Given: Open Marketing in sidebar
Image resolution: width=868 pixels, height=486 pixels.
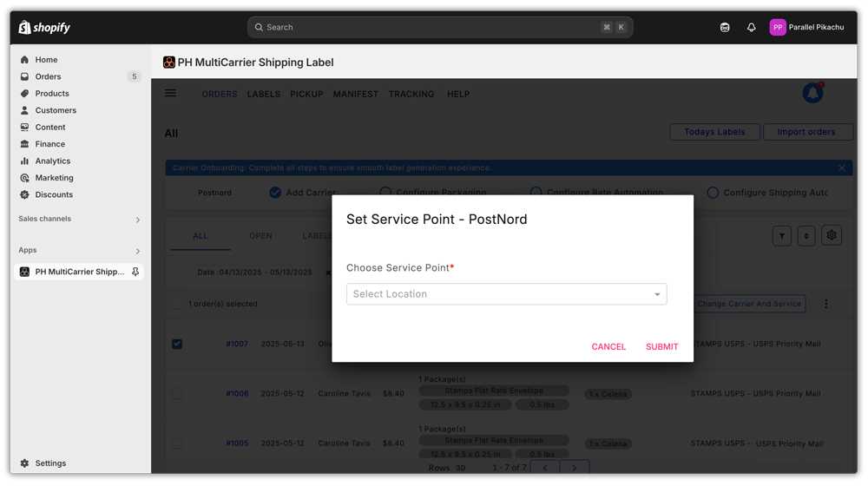Looking at the screenshot, I should click(54, 178).
